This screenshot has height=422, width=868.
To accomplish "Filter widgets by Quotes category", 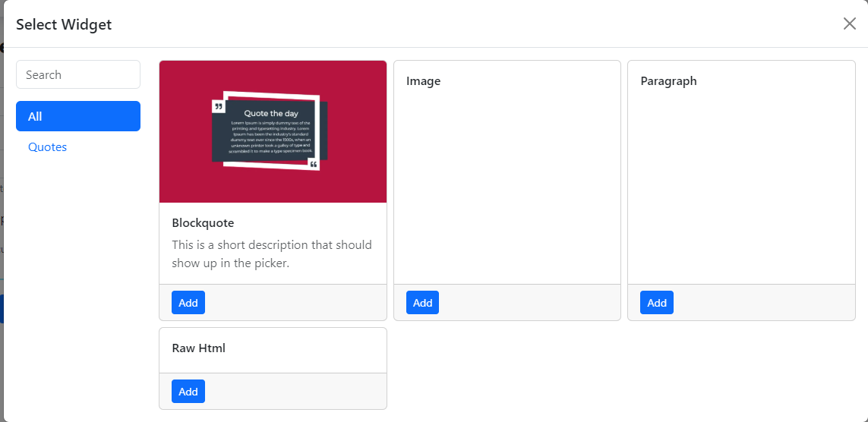I will [48, 147].
